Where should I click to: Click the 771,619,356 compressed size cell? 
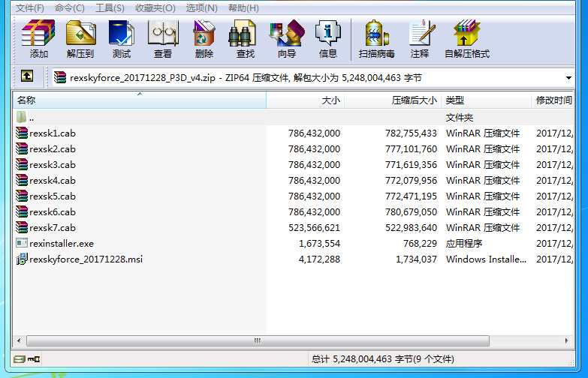(411, 164)
